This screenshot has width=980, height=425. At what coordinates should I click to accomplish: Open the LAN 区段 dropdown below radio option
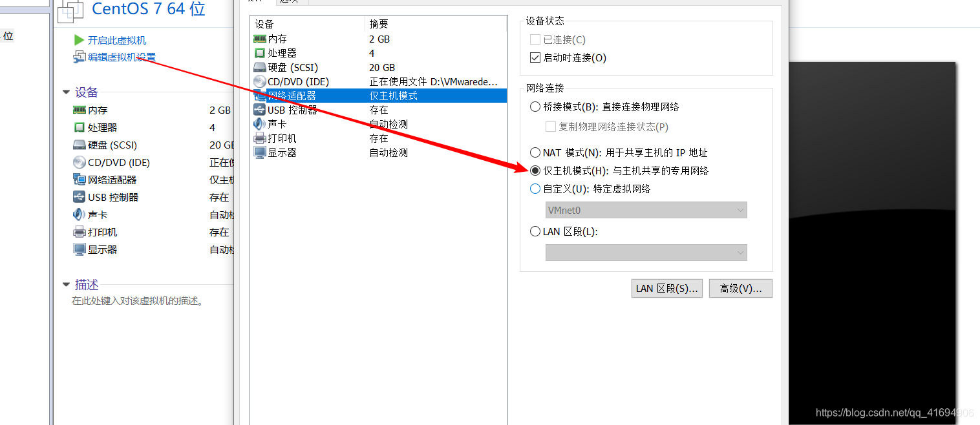[x=646, y=253]
